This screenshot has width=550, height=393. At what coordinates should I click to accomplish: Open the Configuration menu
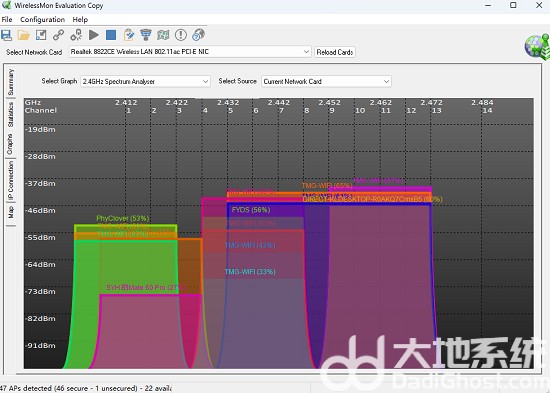tap(42, 20)
